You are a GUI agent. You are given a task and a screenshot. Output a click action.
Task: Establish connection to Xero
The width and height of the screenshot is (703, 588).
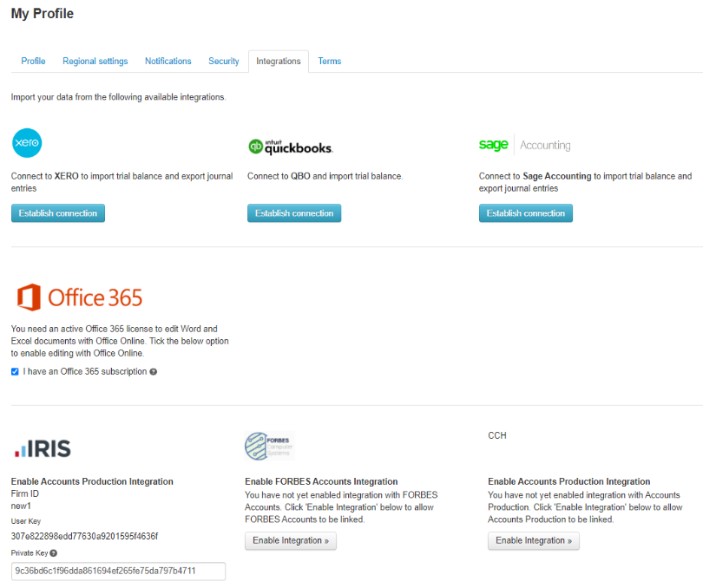pos(58,213)
